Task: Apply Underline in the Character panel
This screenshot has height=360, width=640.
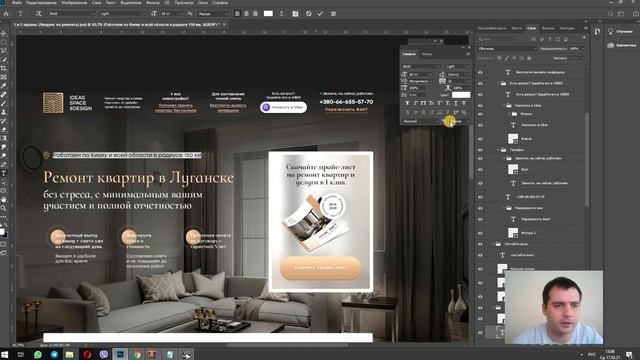Action: coord(456,103)
